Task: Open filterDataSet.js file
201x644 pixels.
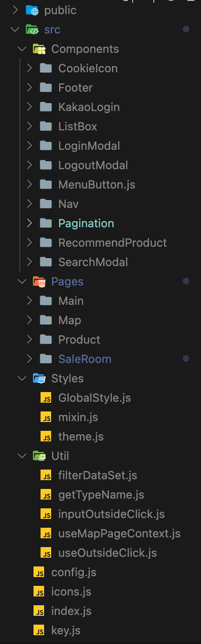Action: [97, 475]
